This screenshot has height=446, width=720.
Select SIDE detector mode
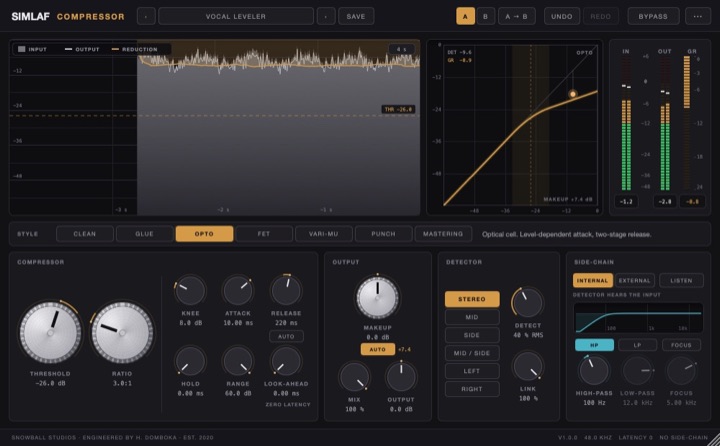(x=472, y=335)
